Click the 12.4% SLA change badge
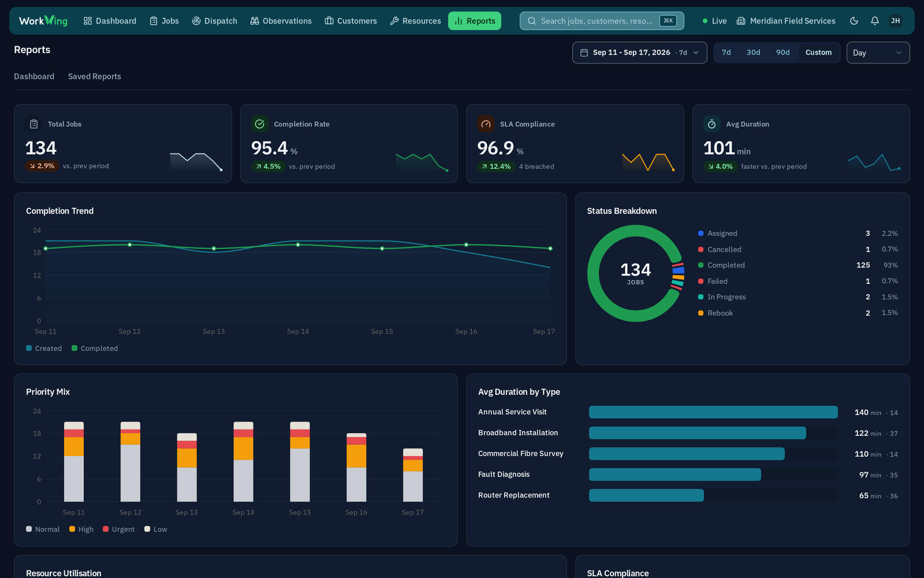This screenshot has height=578, width=924. (x=496, y=166)
